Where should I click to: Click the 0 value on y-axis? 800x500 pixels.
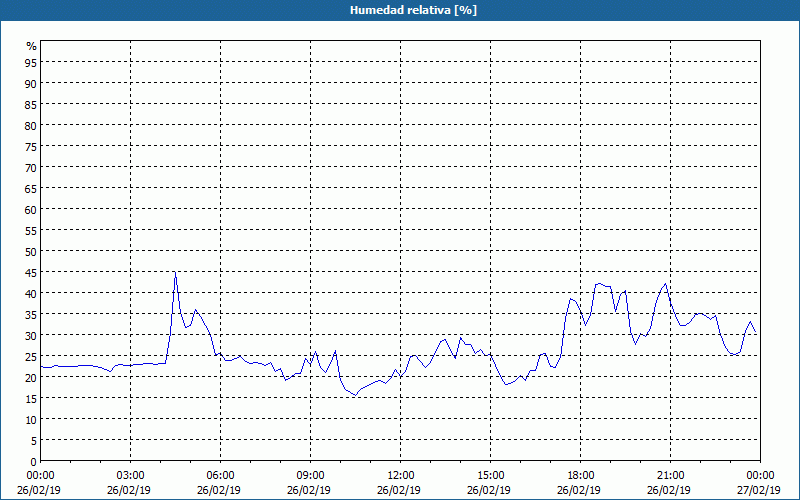pos(34,462)
